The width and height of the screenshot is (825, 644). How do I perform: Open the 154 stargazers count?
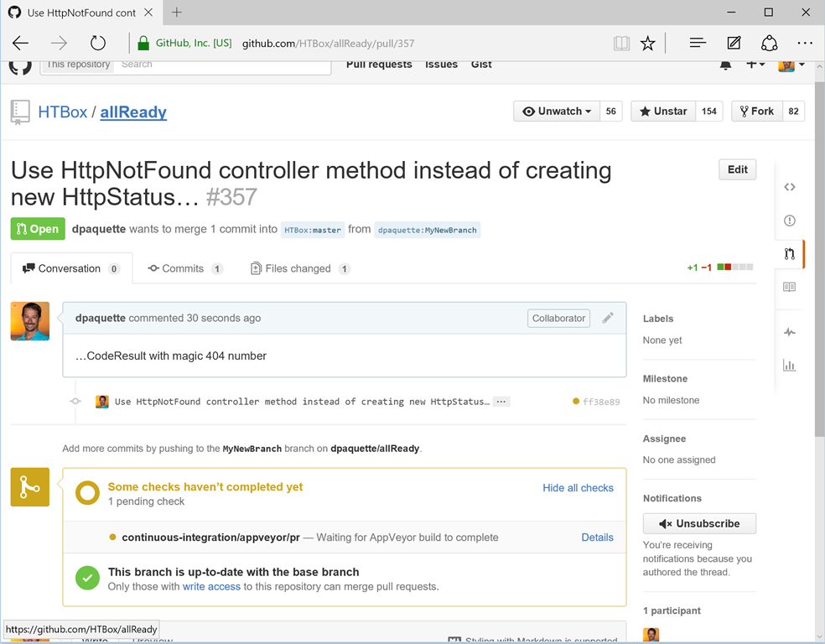click(x=709, y=112)
